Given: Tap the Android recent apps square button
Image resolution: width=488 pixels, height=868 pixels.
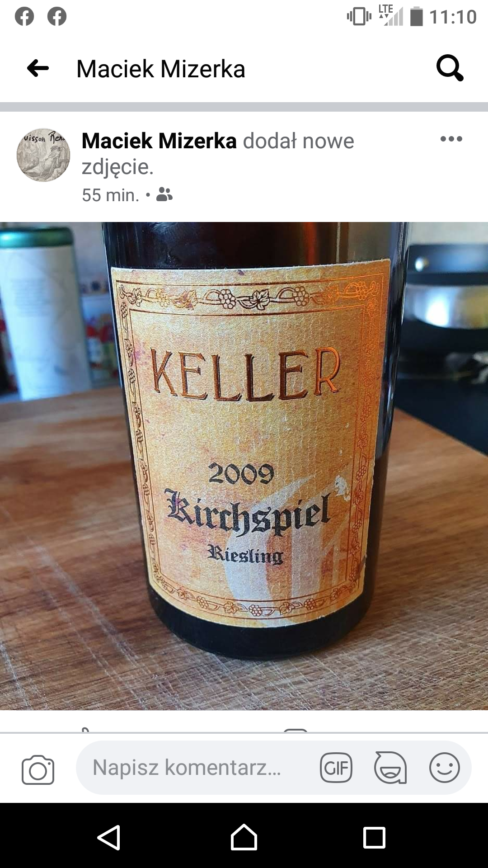Looking at the screenshot, I should coord(375,838).
